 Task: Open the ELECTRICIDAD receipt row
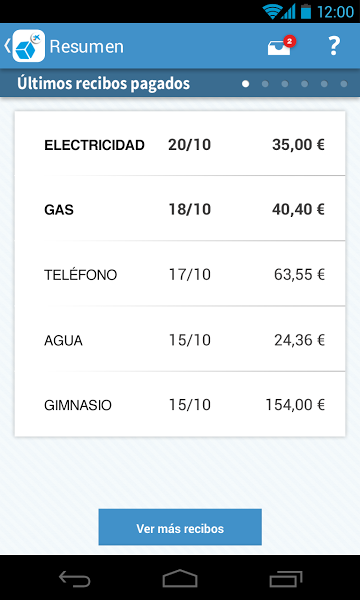(x=180, y=143)
